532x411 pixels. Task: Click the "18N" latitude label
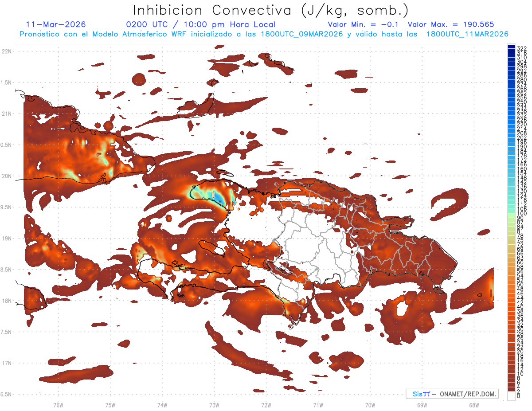pos(7,301)
